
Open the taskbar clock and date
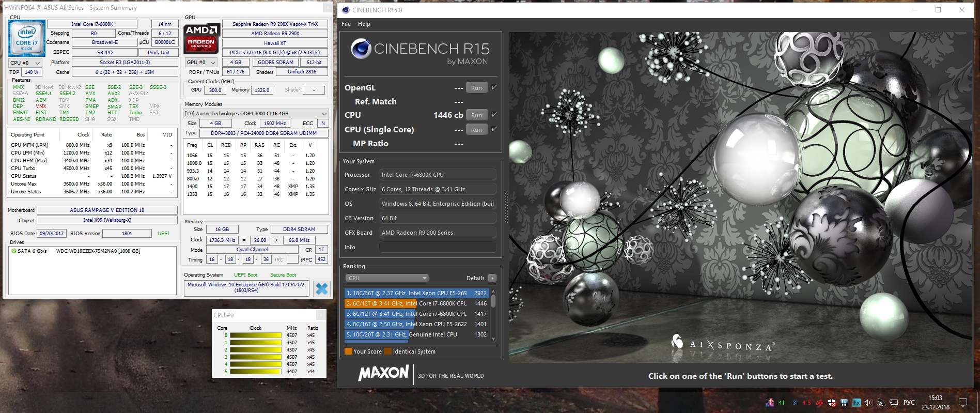click(x=935, y=403)
